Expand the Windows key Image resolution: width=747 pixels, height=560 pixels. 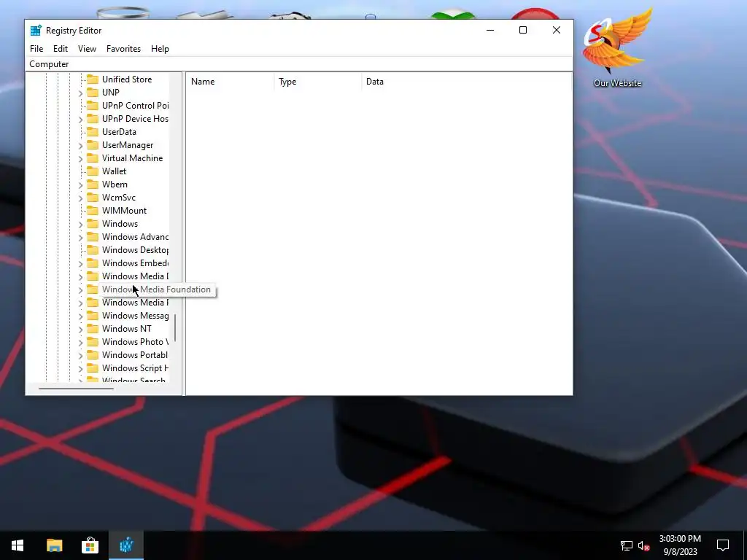pos(80,224)
